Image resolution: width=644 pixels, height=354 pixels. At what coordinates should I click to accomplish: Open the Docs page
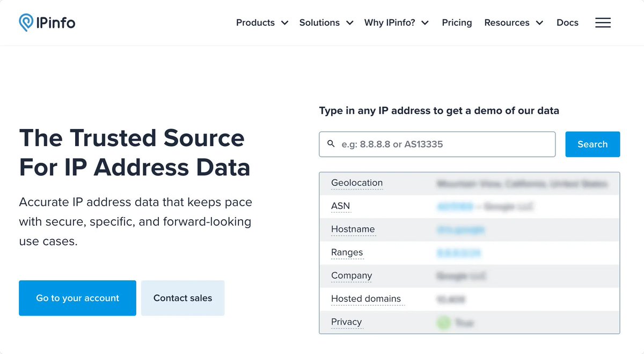pos(567,23)
